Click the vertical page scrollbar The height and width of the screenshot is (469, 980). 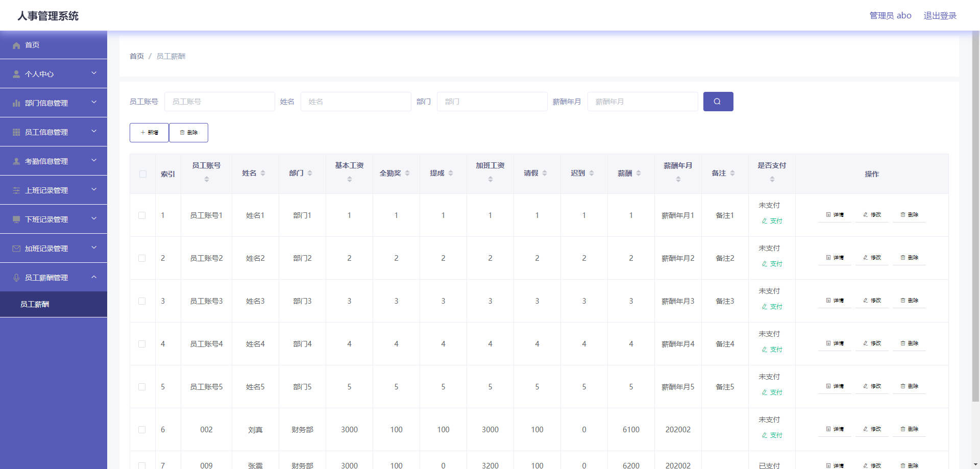[x=975, y=216]
